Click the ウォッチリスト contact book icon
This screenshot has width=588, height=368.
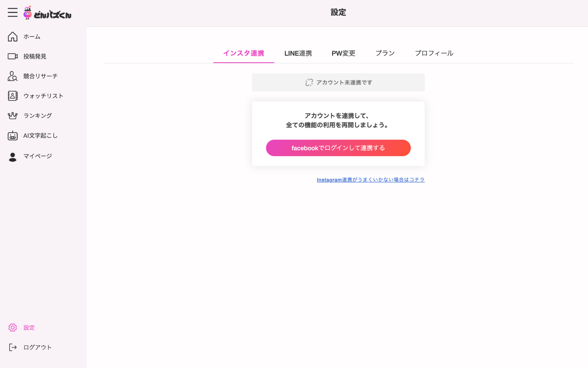[x=13, y=96]
